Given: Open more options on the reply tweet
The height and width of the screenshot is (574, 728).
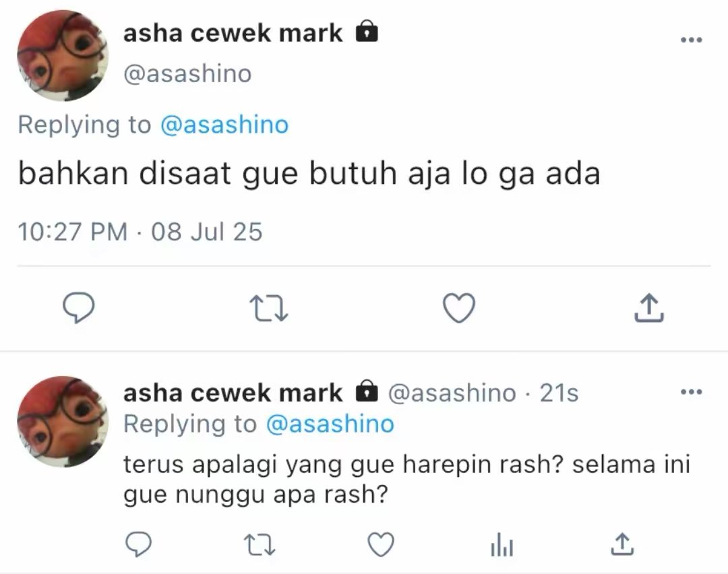Looking at the screenshot, I should (x=692, y=392).
